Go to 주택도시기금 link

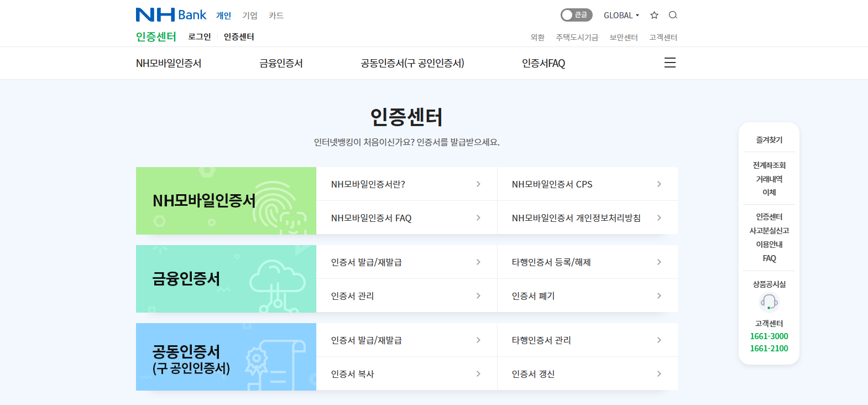point(577,38)
